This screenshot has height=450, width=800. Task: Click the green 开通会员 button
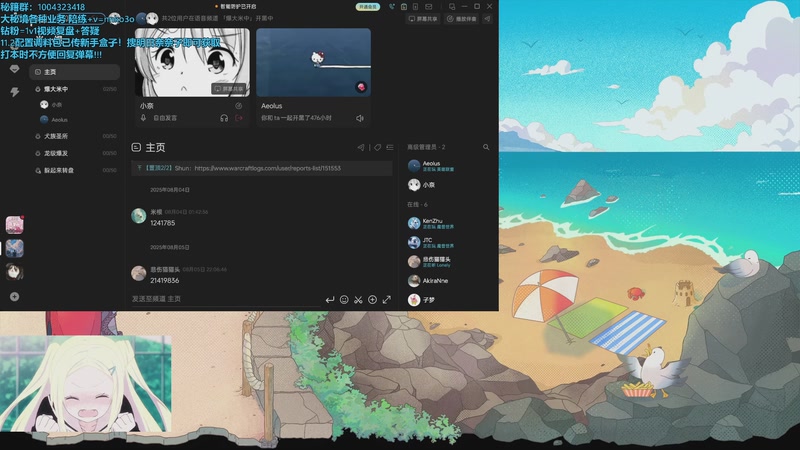(368, 7)
